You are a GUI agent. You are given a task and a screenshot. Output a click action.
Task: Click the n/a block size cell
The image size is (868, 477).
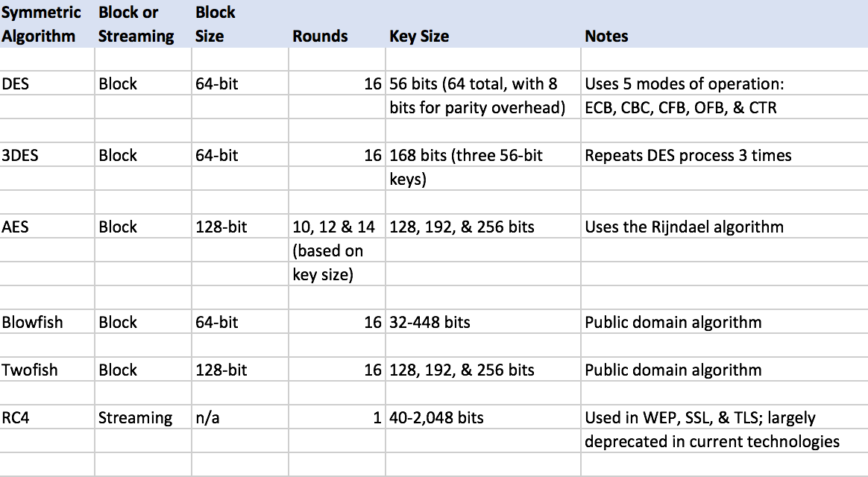[208, 418]
